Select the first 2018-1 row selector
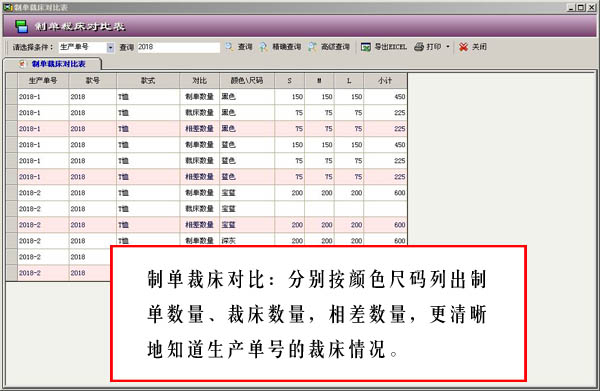Screen dimensions: 600x391 coord(11,97)
